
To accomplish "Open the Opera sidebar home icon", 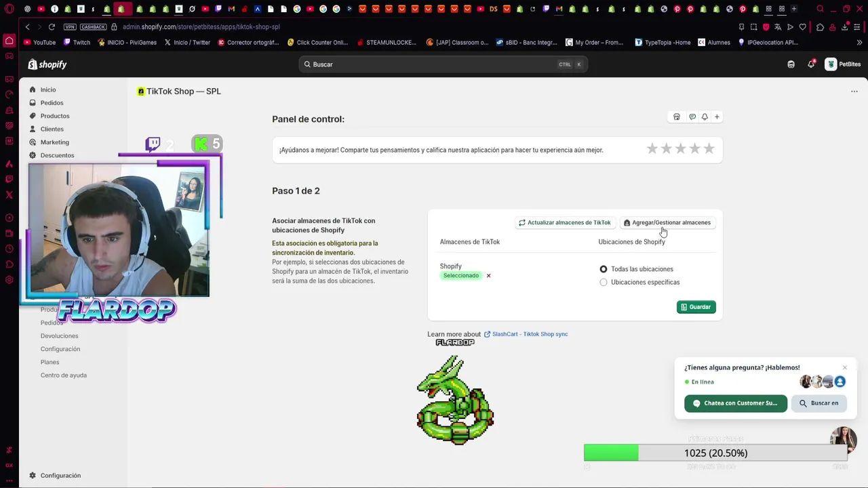I will [x=9, y=41].
